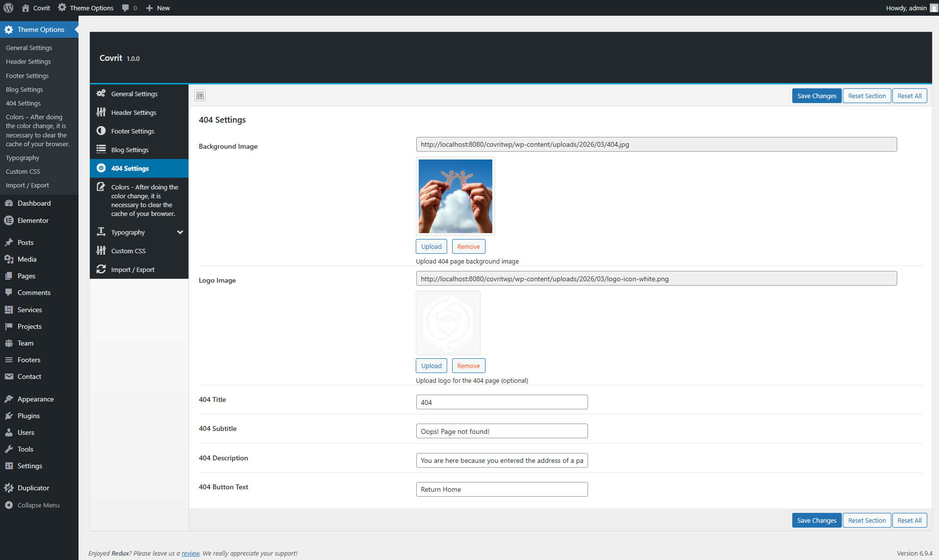Open the comments bubble in admin bar

click(129, 8)
